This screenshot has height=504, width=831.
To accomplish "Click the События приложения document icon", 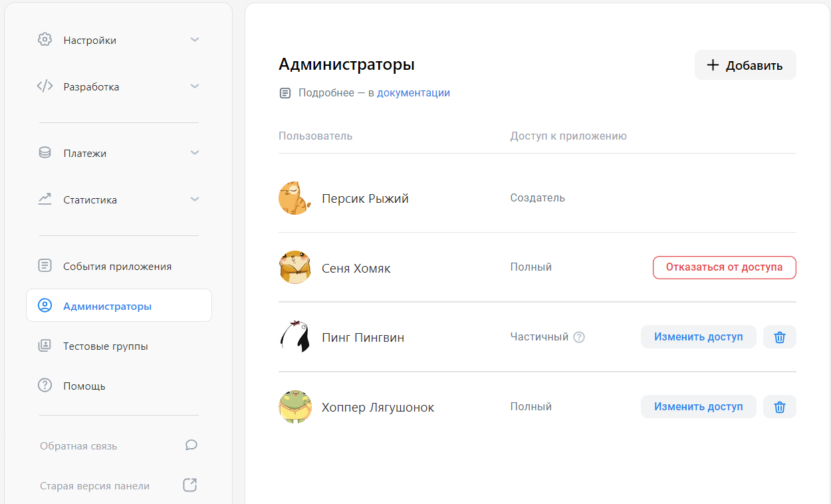I will click(x=44, y=265).
